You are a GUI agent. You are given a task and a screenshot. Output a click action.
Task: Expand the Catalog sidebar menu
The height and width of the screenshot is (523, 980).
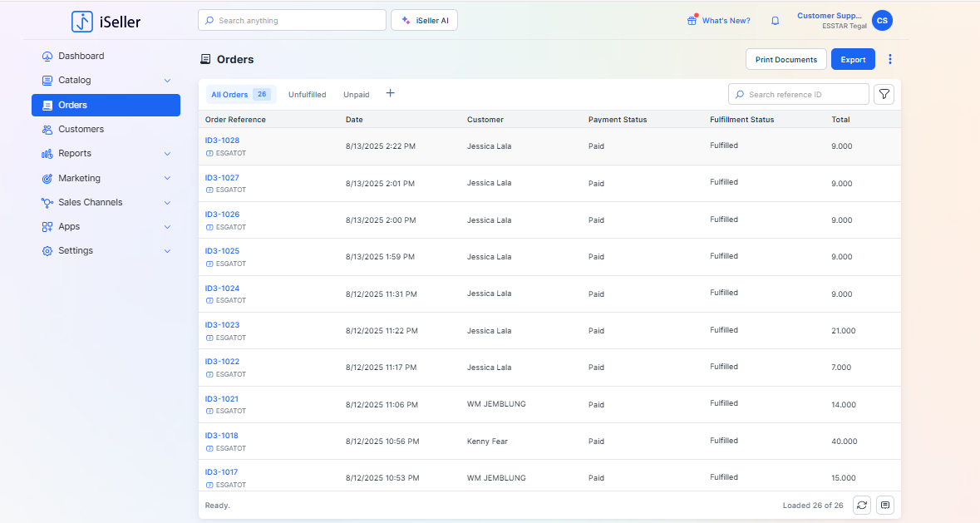(167, 81)
